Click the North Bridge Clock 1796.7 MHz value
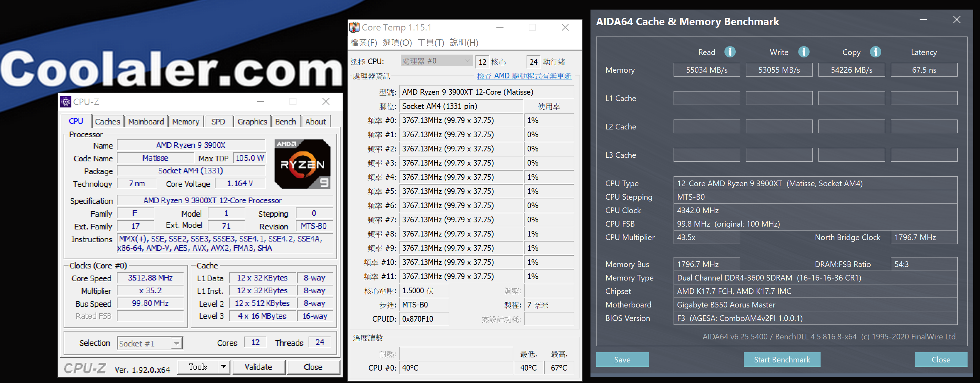This screenshot has height=383, width=980. coord(924,238)
